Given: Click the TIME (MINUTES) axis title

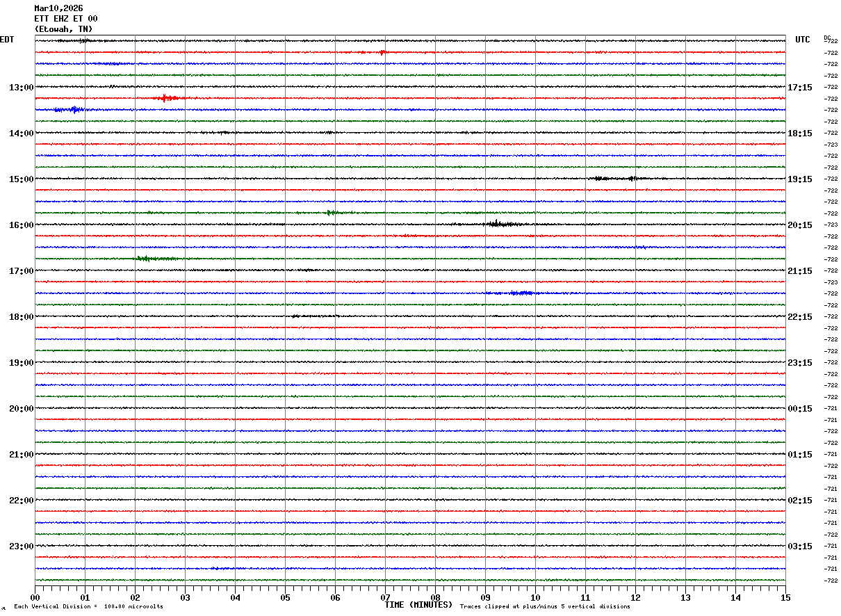Looking at the screenshot, I should tap(418, 605).
